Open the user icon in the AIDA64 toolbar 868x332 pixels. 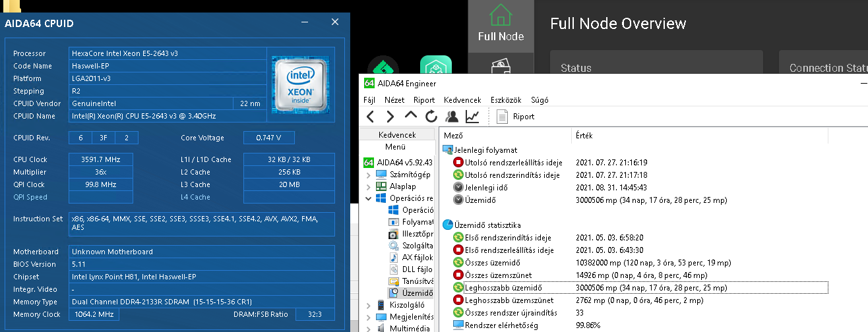pyautogui.click(x=452, y=117)
